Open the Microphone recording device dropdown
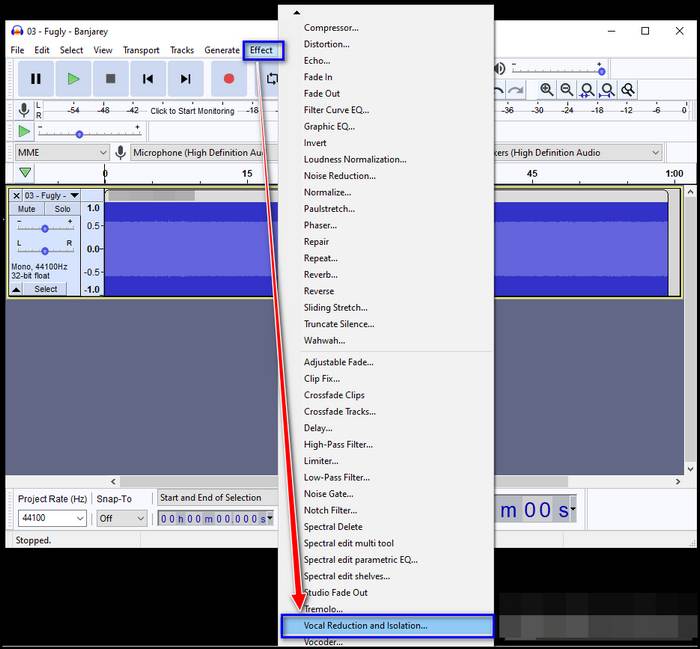700x649 pixels. (204, 153)
